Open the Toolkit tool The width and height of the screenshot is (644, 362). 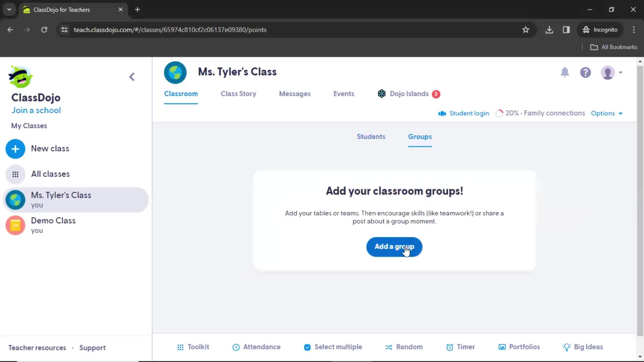(193, 347)
